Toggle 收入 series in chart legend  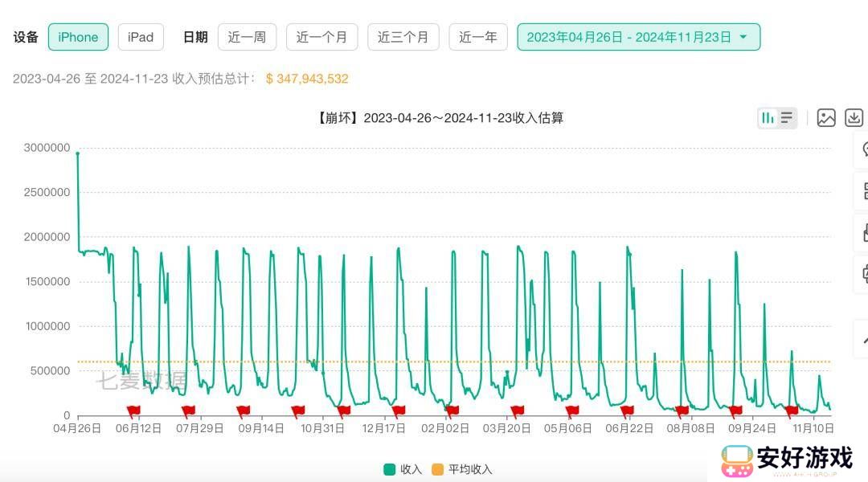click(x=403, y=469)
